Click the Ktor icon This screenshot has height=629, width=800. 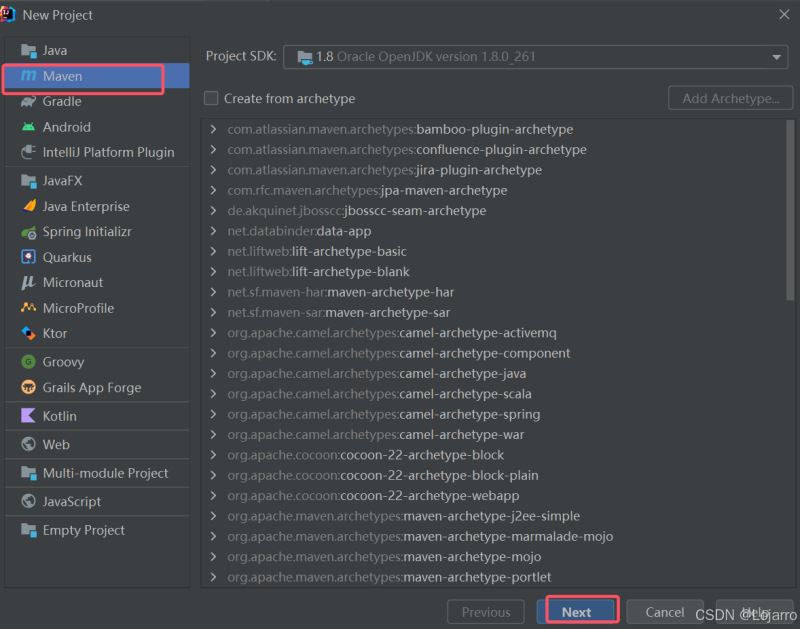[x=29, y=333]
